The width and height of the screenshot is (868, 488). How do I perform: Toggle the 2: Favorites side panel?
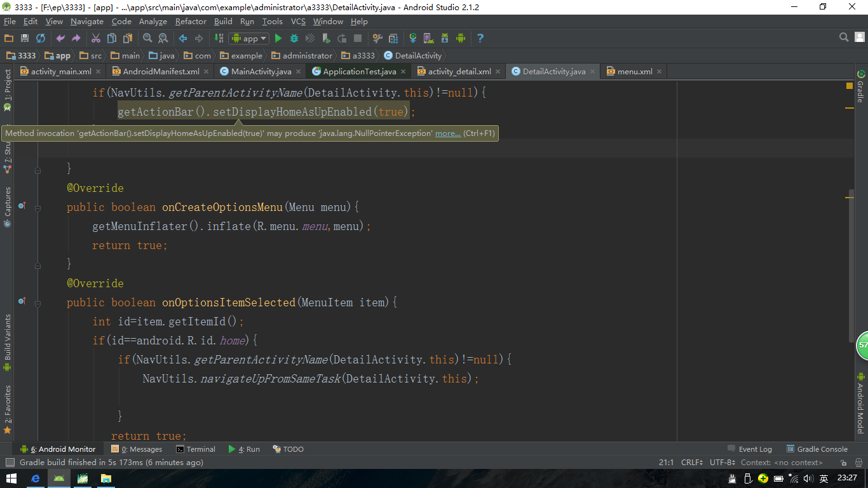click(x=8, y=409)
